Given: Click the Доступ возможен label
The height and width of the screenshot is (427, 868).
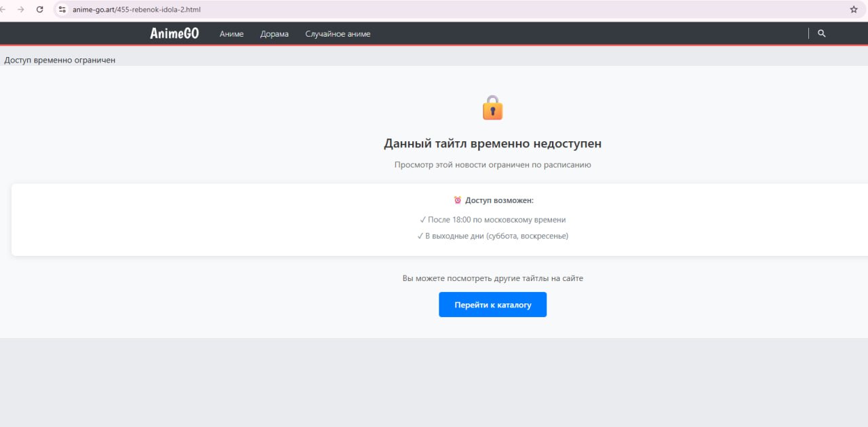Looking at the screenshot, I should pos(499,200).
